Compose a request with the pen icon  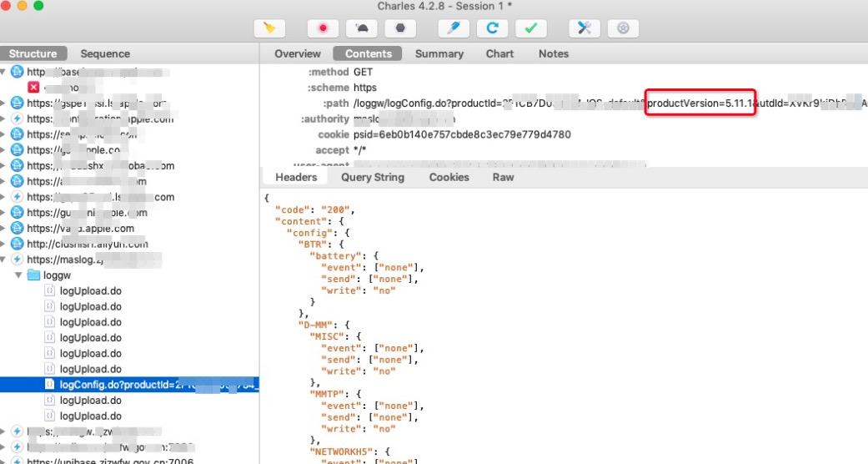(454, 28)
